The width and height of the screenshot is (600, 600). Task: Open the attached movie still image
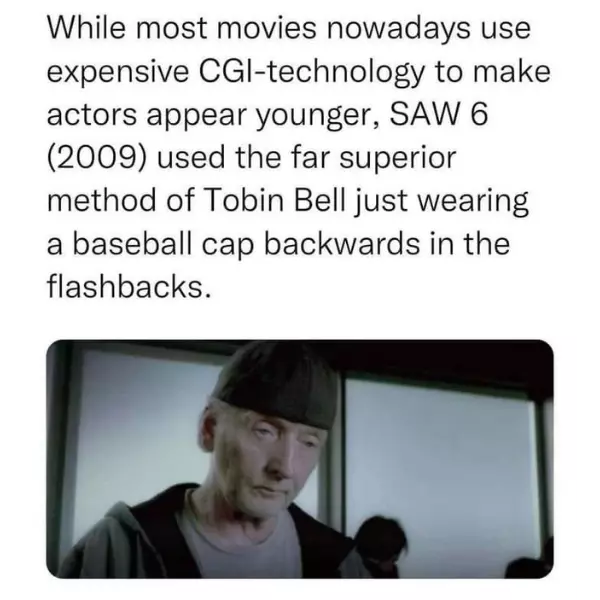(x=300, y=459)
